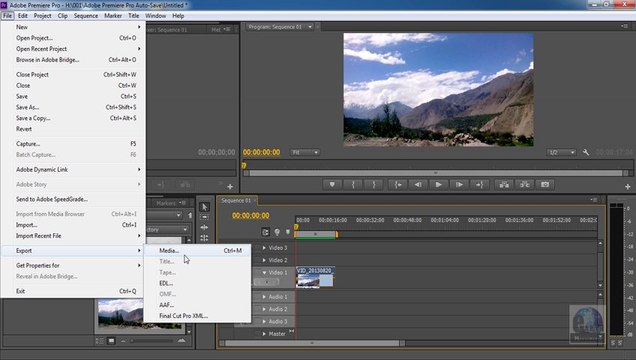Select Open Project... in File menu
Viewport: 636px width, 360px height.
pyautogui.click(x=73, y=38)
